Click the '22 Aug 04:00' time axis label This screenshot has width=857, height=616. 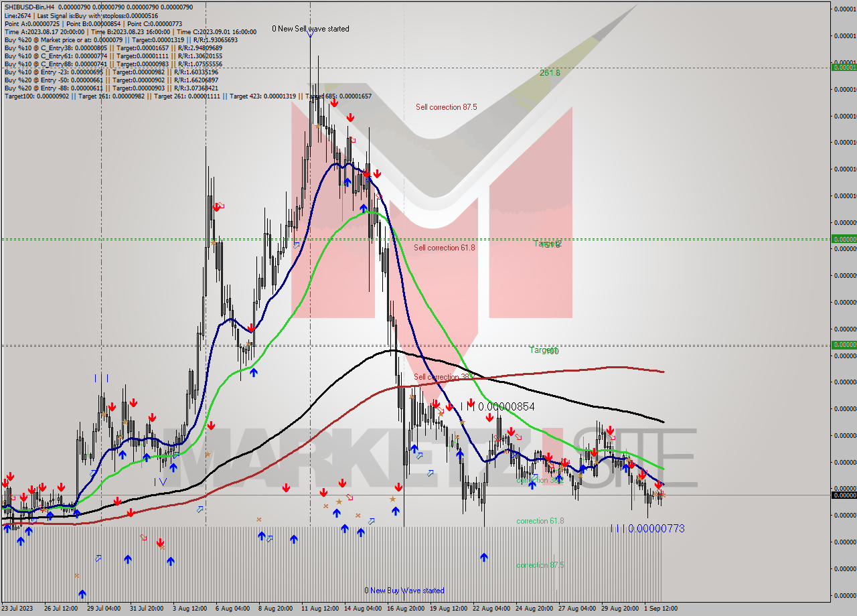491,609
